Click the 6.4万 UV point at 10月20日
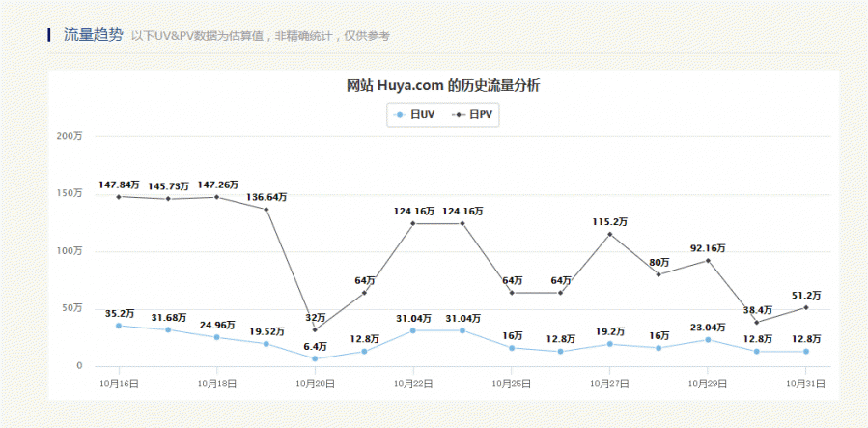 point(315,358)
